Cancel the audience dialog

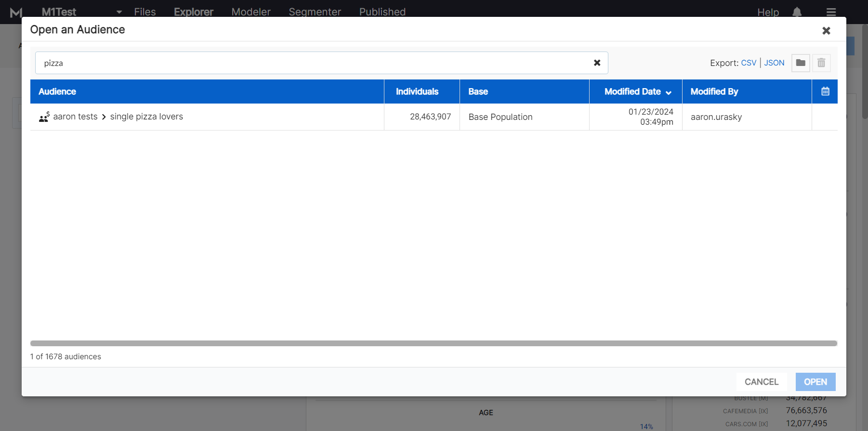pyautogui.click(x=762, y=382)
